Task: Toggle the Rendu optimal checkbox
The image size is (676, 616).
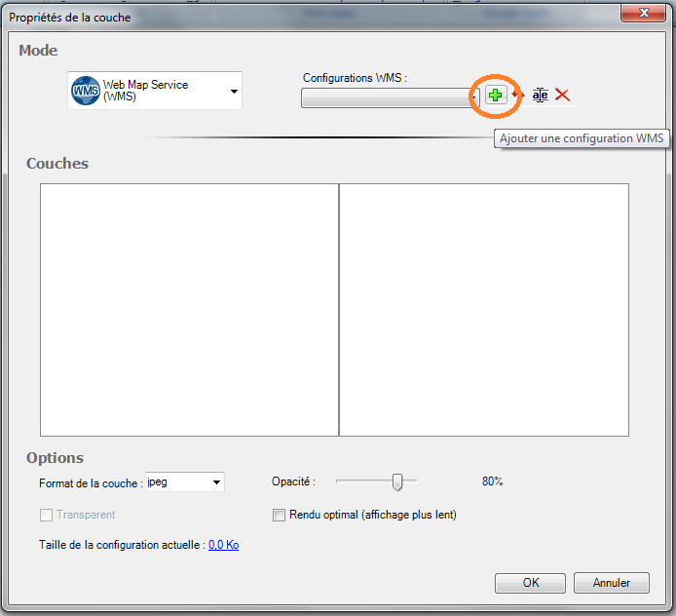Action: click(x=280, y=515)
